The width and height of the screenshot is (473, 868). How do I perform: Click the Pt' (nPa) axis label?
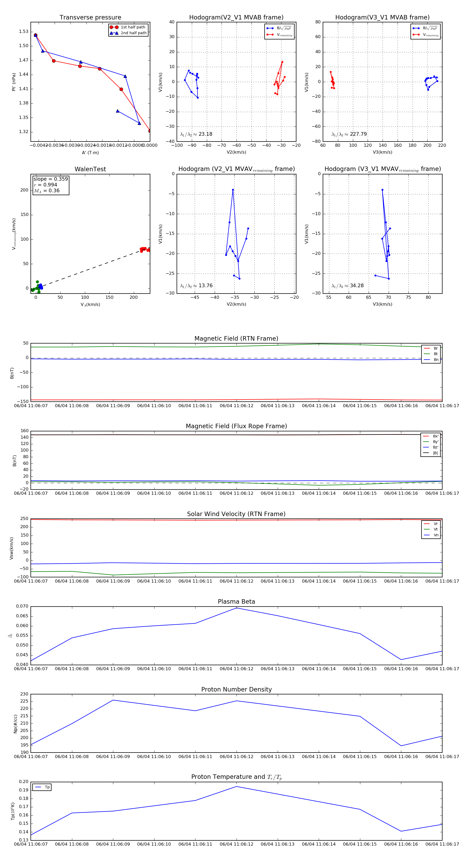14,82
